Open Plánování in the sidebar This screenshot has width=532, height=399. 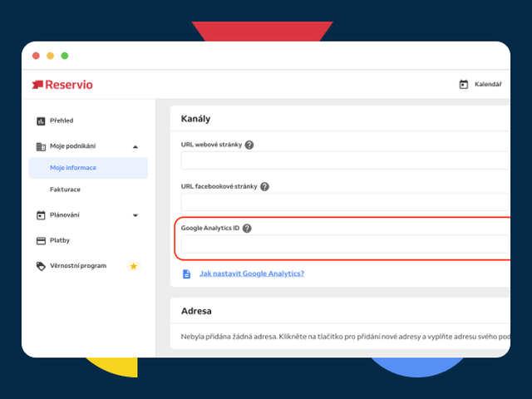pos(65,214)
